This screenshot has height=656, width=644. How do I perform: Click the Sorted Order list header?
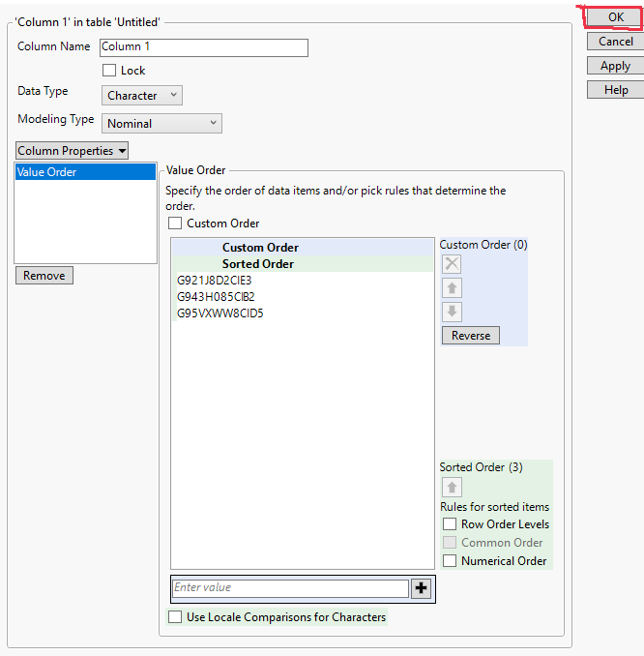(303, 264)
